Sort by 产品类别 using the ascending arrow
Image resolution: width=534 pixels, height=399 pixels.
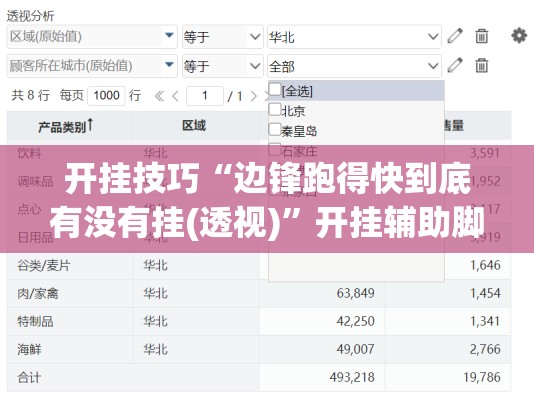click(90, 125)
